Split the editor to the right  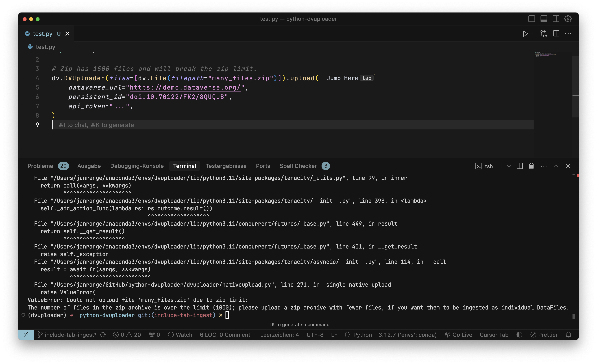[x=556, y=34]
